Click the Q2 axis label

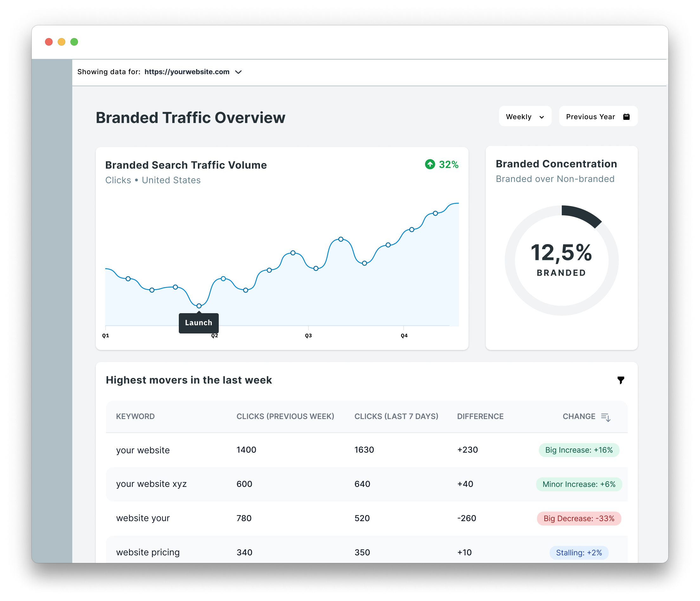215,335
